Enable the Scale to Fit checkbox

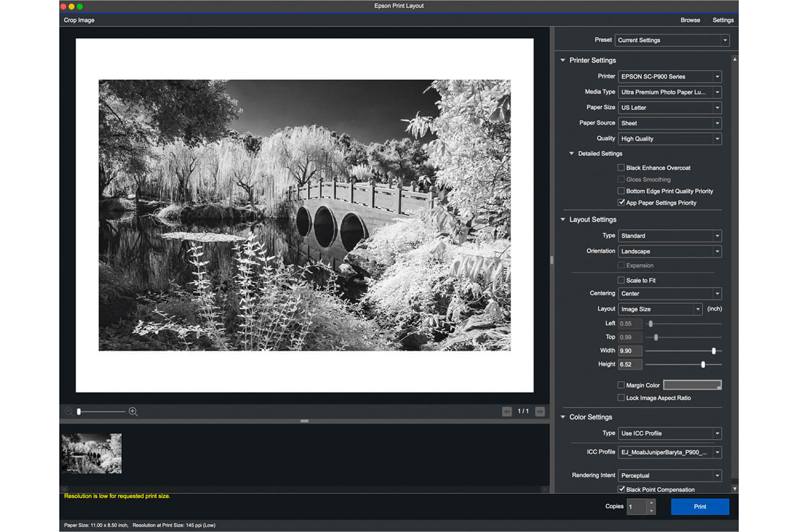click(621, 281)
